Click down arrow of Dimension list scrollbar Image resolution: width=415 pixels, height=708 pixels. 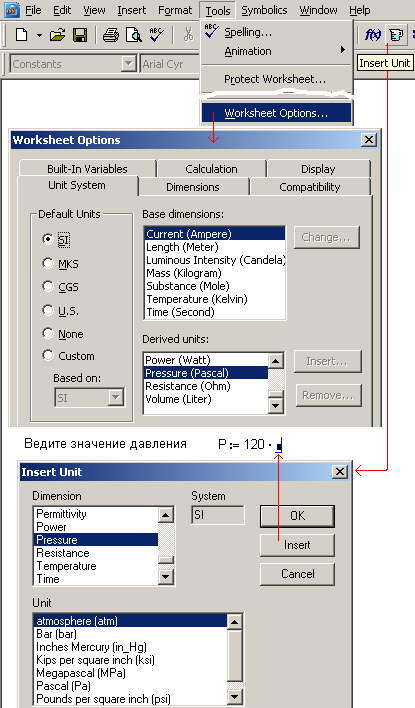166,577
